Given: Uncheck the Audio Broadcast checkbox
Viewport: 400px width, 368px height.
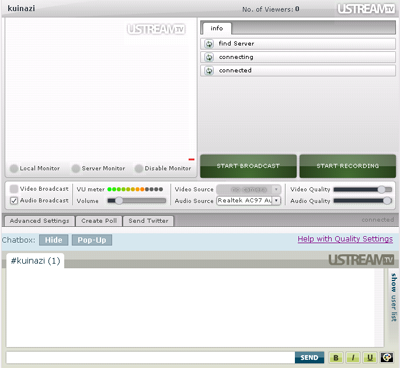Looking at the screenshot, I should click(14, 201).
